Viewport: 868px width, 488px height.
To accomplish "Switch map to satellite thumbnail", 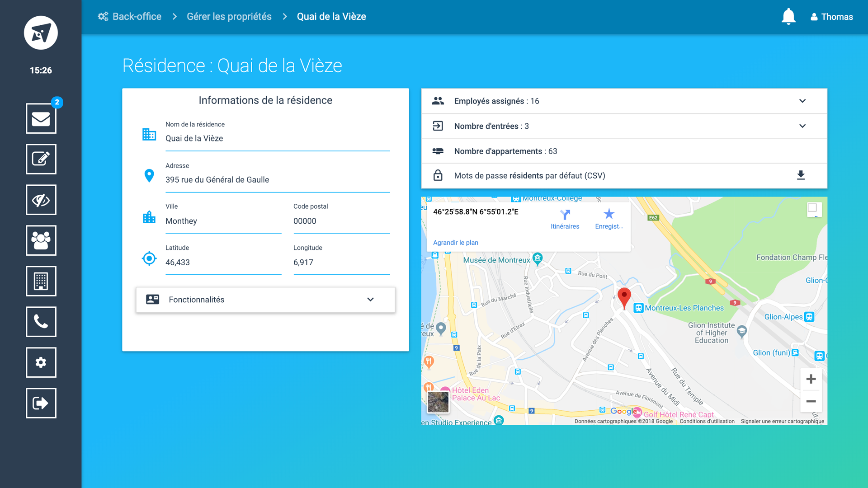I will [438, 402].
